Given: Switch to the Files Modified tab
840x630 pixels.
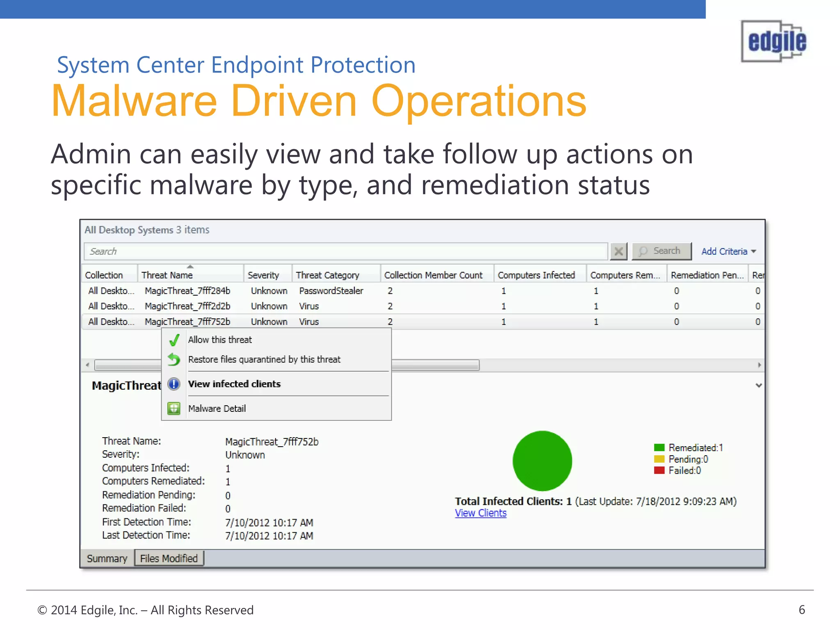Looking at the screenshot, I should pos(169,559).
